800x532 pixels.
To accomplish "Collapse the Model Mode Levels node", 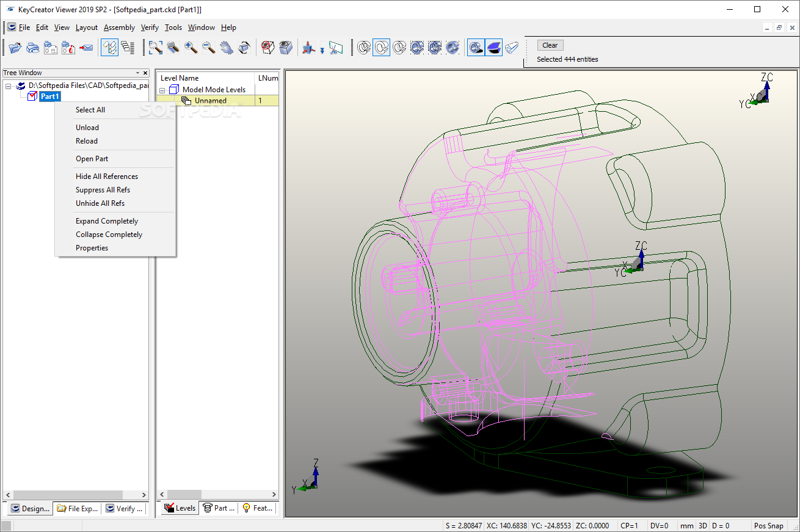I will point(162,90).
